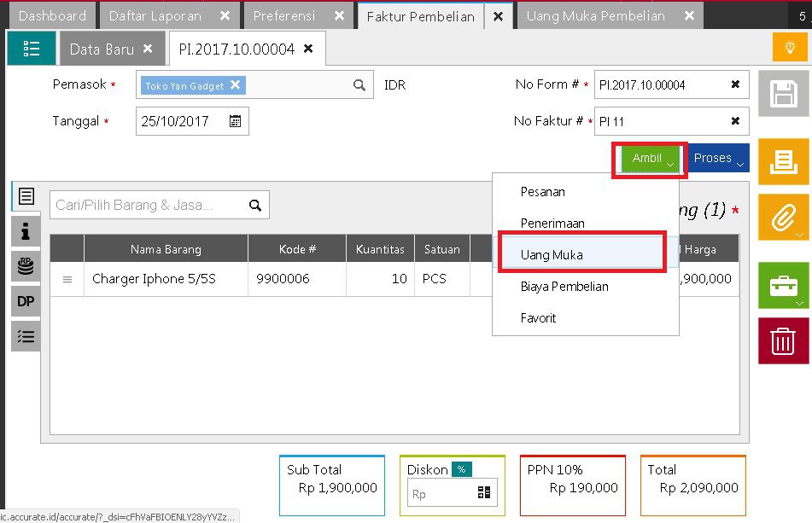Viewport: 812px width, 523px height.
Task: Expand the blue Proses dropdown
Action: coord(718,159)
